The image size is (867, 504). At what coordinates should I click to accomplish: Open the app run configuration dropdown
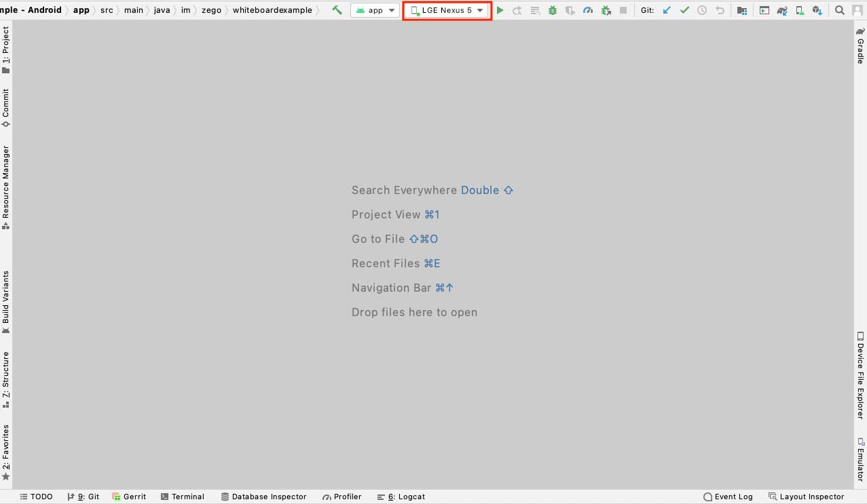click(375, 11)
